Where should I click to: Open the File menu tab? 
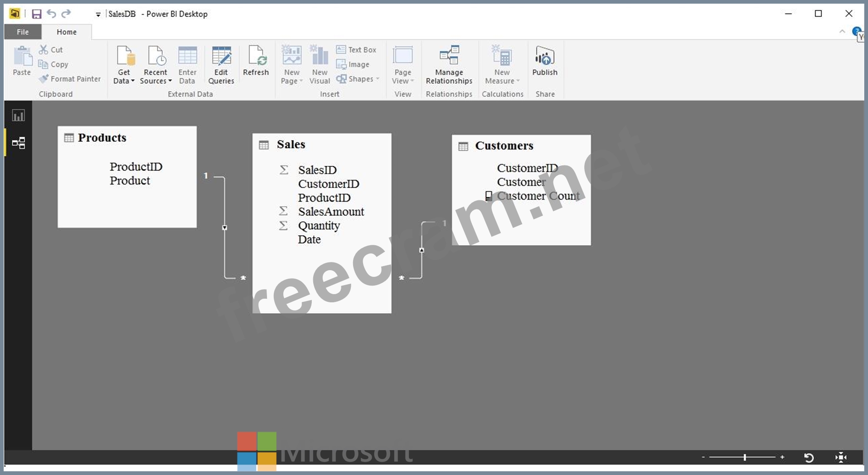[x=23, y=32]
